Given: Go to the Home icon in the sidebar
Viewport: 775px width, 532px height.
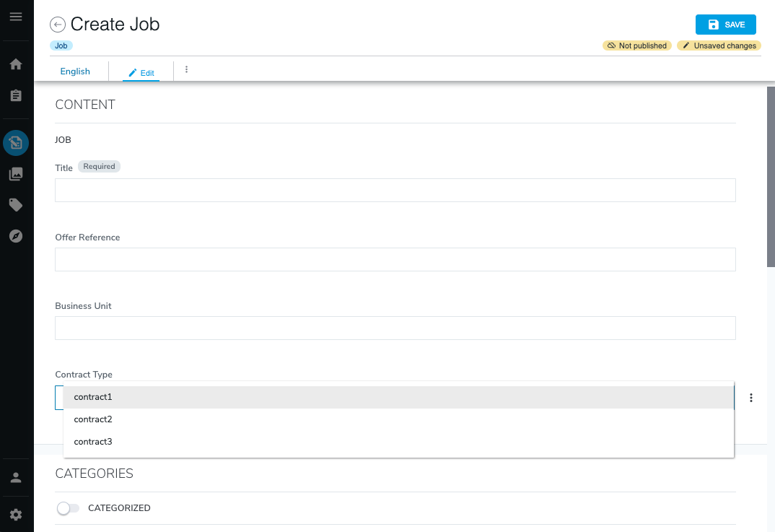Looking at the screenshot, I should (x=16, y=64).
